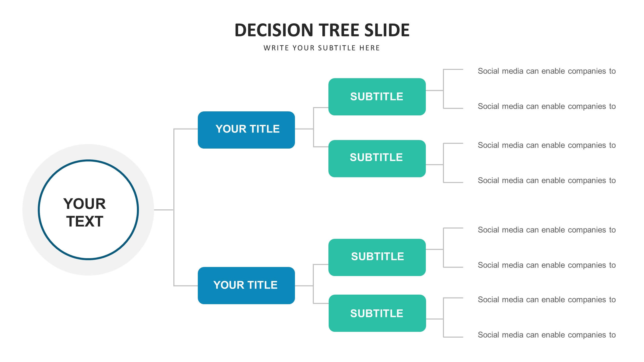Select the YOUR TEXT circle
The image size is (644, 362).
(88, 210)
